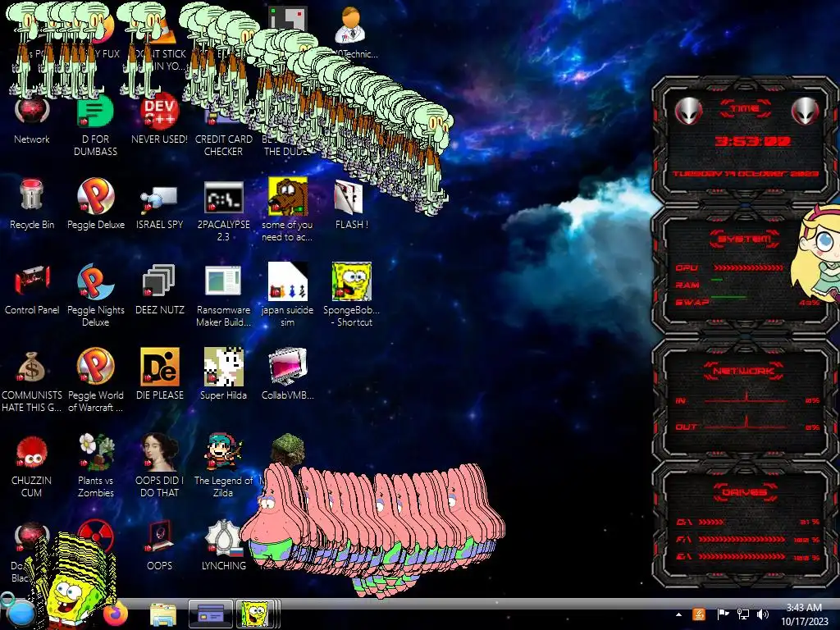Open COMMUNISTS HATE THIS G... money bag icon
This screenshot has height=630, width=840.
coord(32,381)
